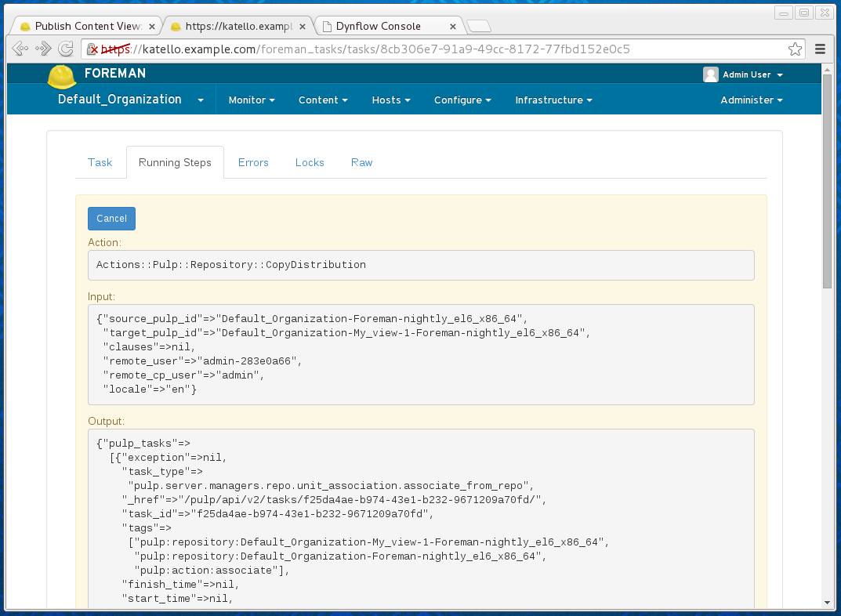
Task: Open the Monitor dropdown menu
Action: point(252,100)
